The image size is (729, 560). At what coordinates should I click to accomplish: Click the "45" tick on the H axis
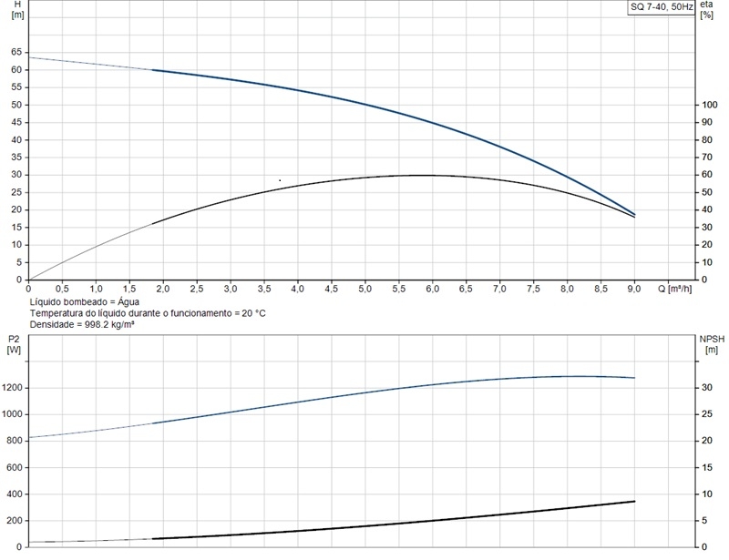point(16,122)
